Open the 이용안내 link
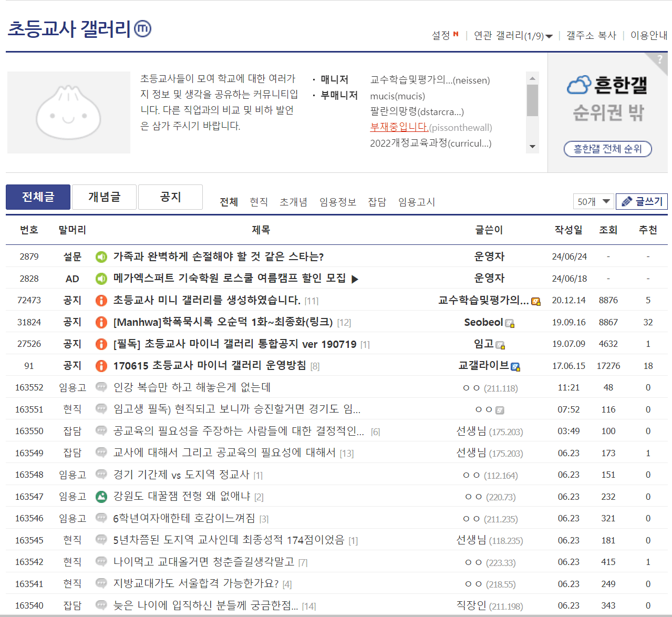The width and height of the screenshot is (672, 617). [649, 35]
